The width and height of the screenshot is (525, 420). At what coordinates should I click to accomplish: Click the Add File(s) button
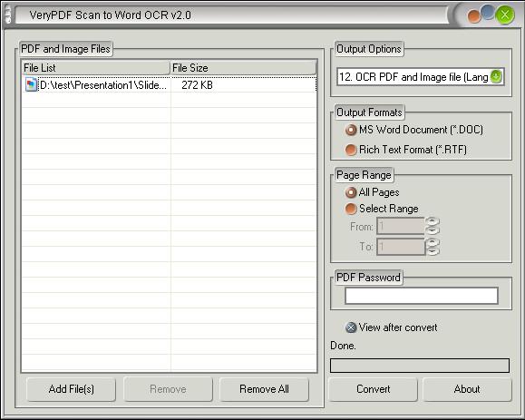[71, 389]
